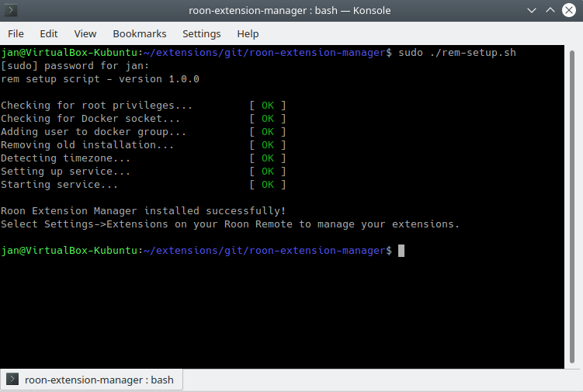The height and width of the screenshot is (392, 583).
Task: Click the '[sudo] password for jan:' line
Action: 75,66
